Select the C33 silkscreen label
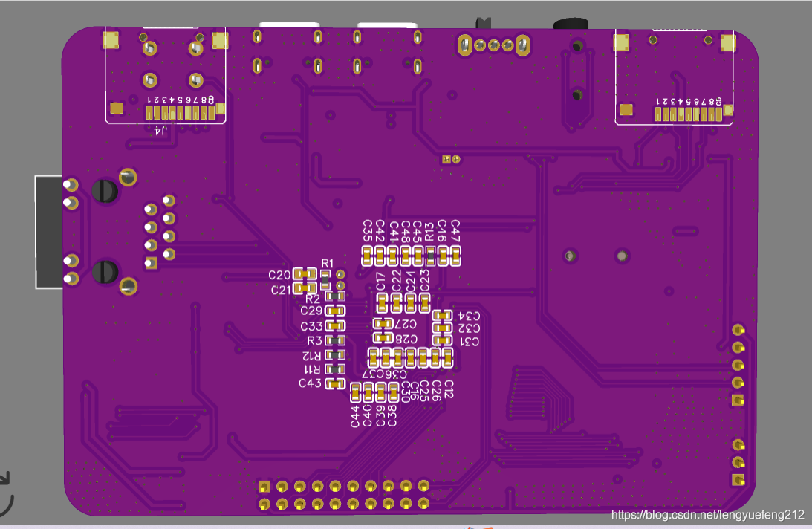 [311, 326]
